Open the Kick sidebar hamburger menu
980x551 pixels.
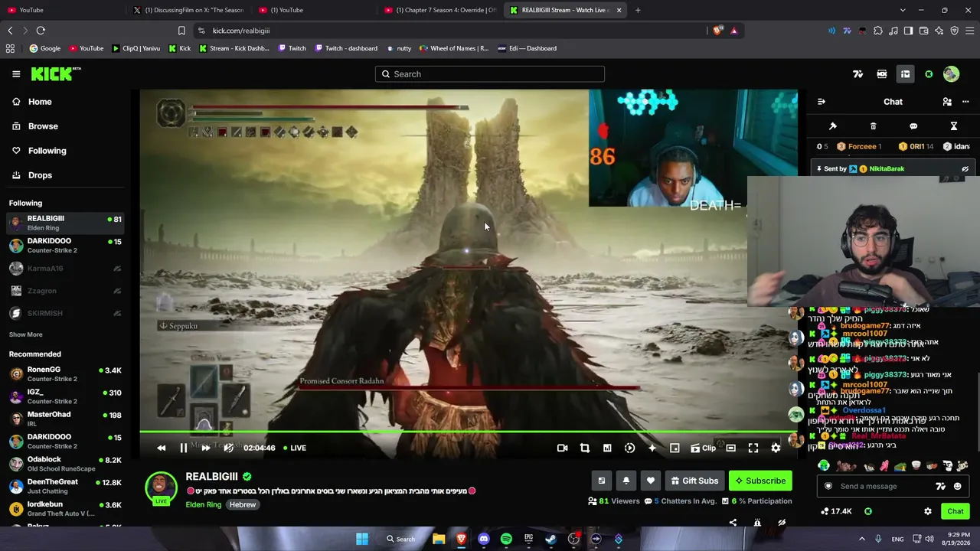[x=16, y=74]
